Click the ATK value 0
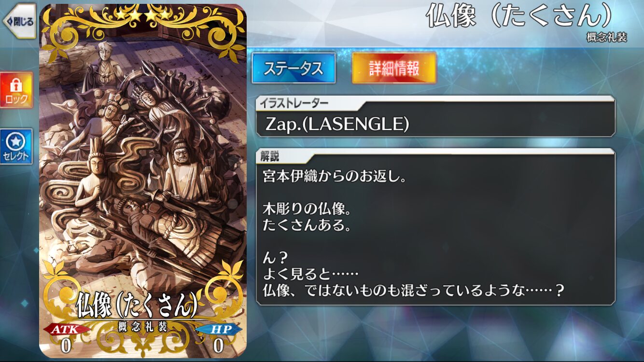 pyautogui.click(x=66, y=346)
